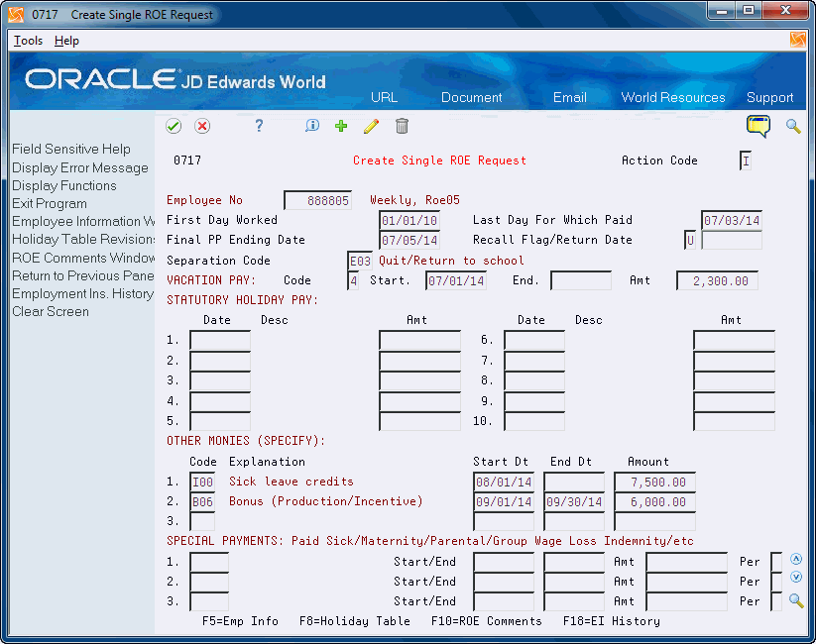
Task: Click the 7,500.00 Amount field
Action: pyautogui.click(x=654, y=483)
